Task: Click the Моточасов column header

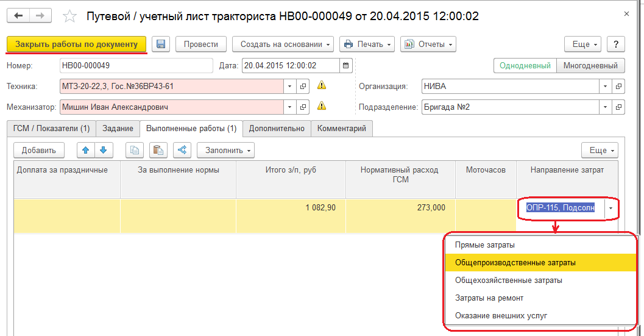Action: tap(486, 179)
